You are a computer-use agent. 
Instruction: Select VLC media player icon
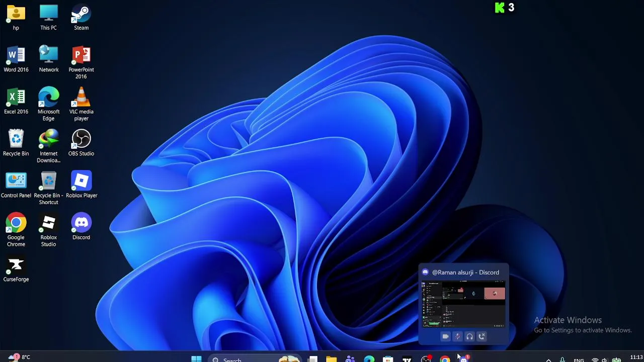pos(81,104)
